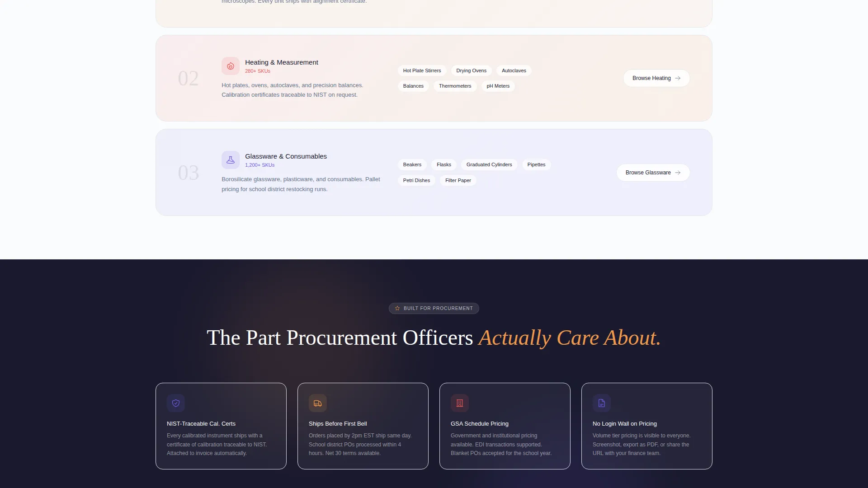Viewport: 868px width, 488px height.
Task: Click the Actually Care About italic headline text
Action: (570, 338)
